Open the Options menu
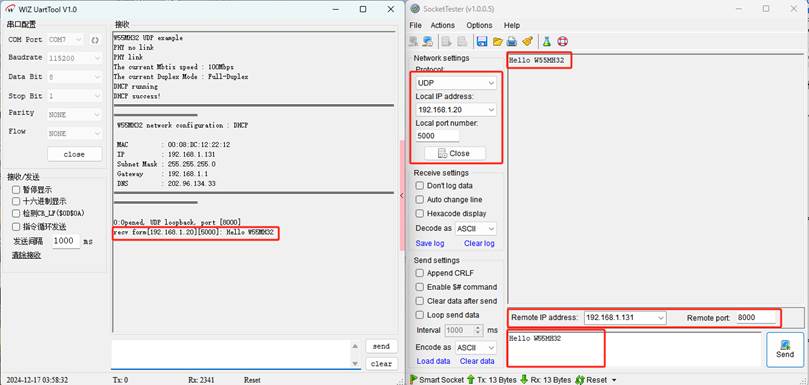Viewport: 809px width, 385px height. 479,25
